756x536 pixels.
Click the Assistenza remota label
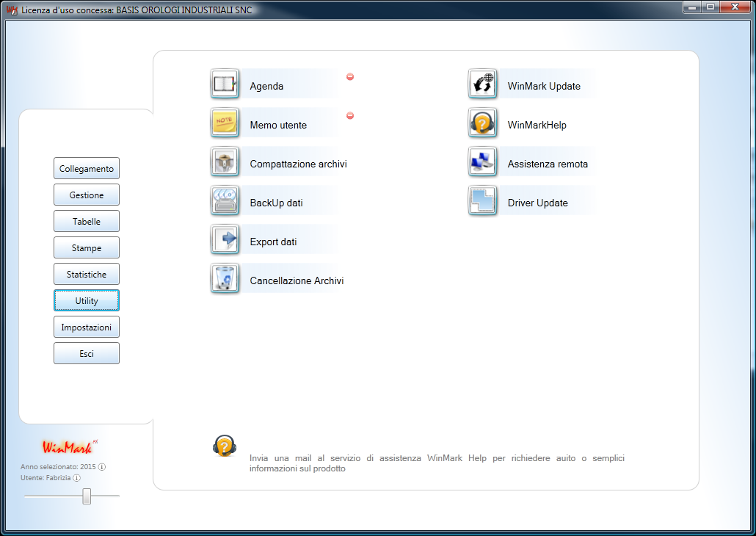click(x=548, y=164)
